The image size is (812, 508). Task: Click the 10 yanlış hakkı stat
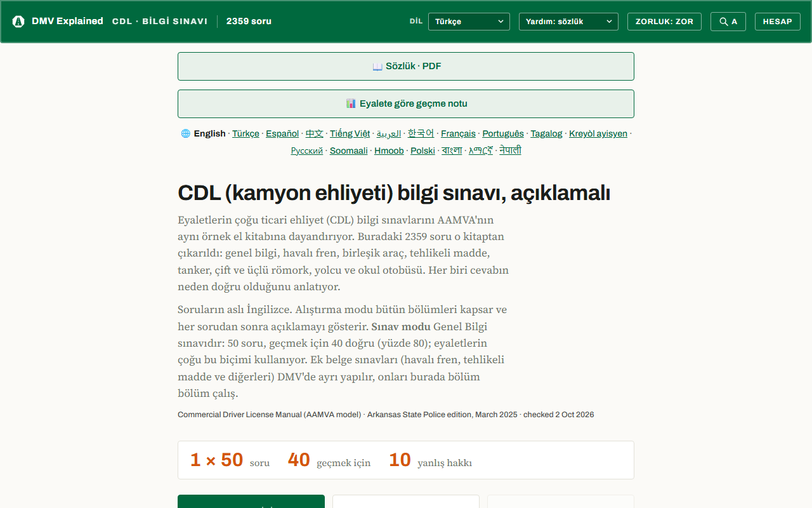(x=430, y=460)
